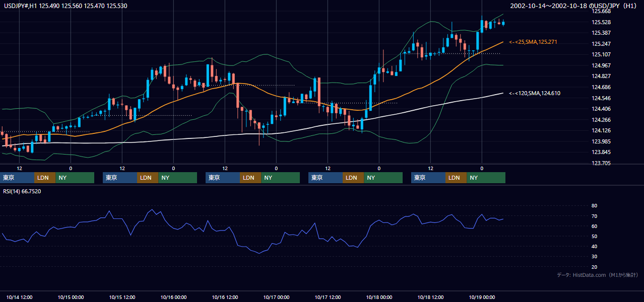This screenshot has width=644, height=302.
Task: Click price axis value 124.266
Action: pyautogui.click(x=601, y=120)
